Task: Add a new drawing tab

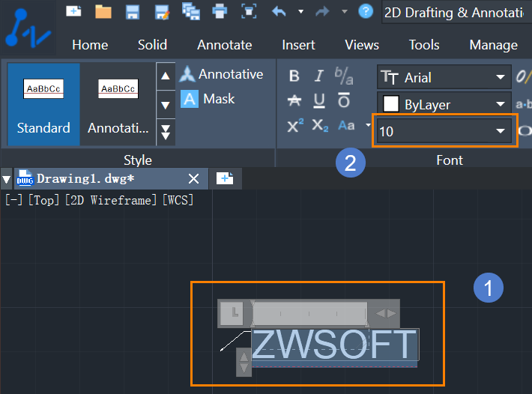Action: (x=225, y=178)
